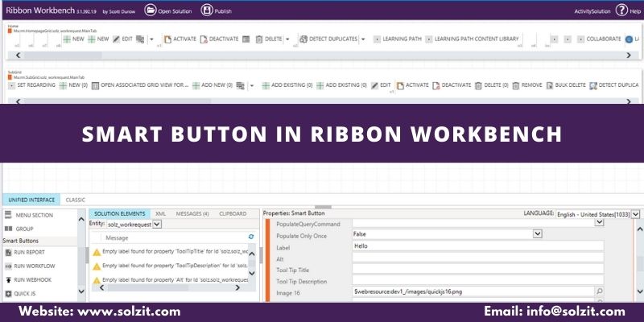Publish the solution using the Publish icon
Viewport: 644px width, 322px height.
tap(207, 10)
